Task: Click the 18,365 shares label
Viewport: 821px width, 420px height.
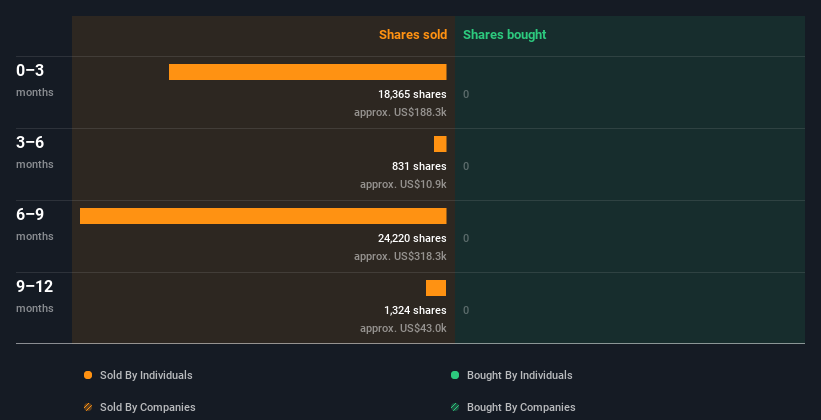Action: [405, 94]
